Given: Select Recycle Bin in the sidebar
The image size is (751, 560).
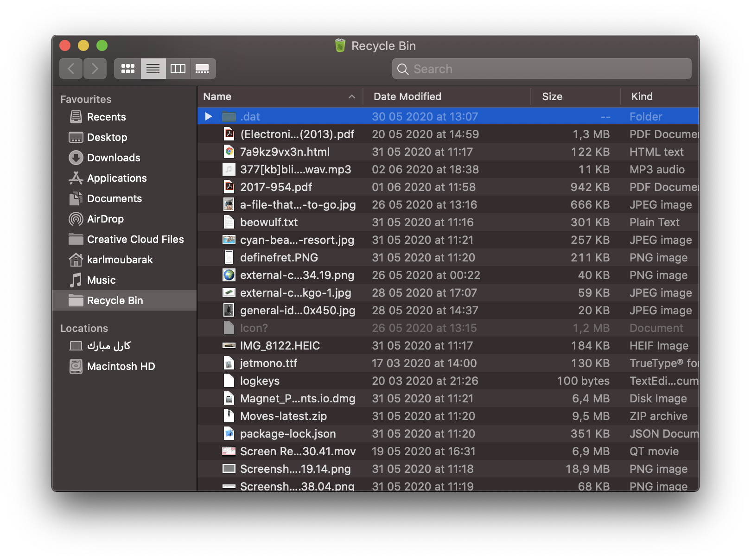Looking at the screenshot, I should tap(124, 300).
